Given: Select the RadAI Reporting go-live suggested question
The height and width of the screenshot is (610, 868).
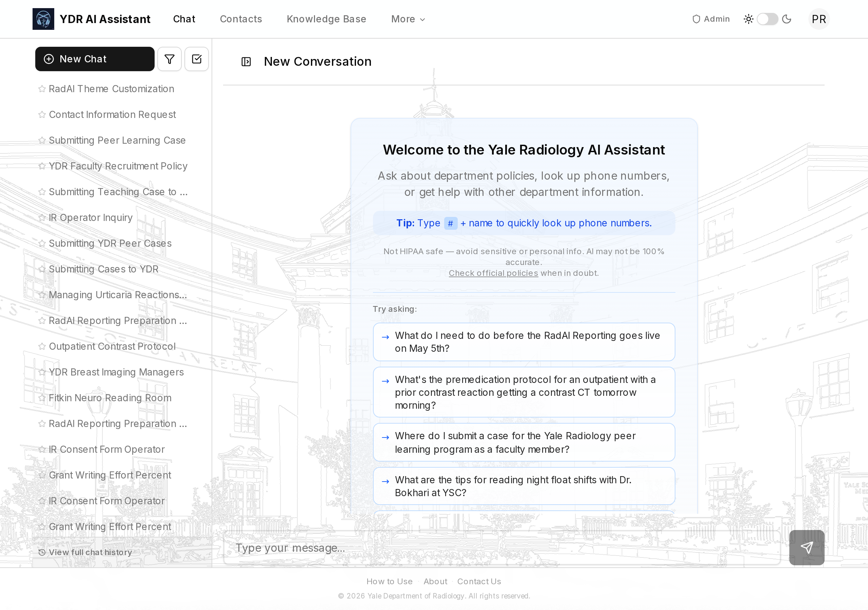Looking at the screenshot, I should (524, 342).
